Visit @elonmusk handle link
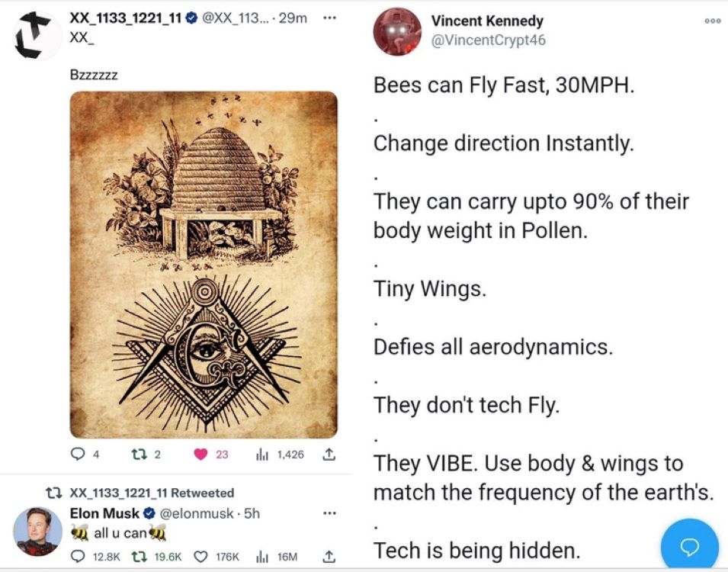 pos(197,513)
